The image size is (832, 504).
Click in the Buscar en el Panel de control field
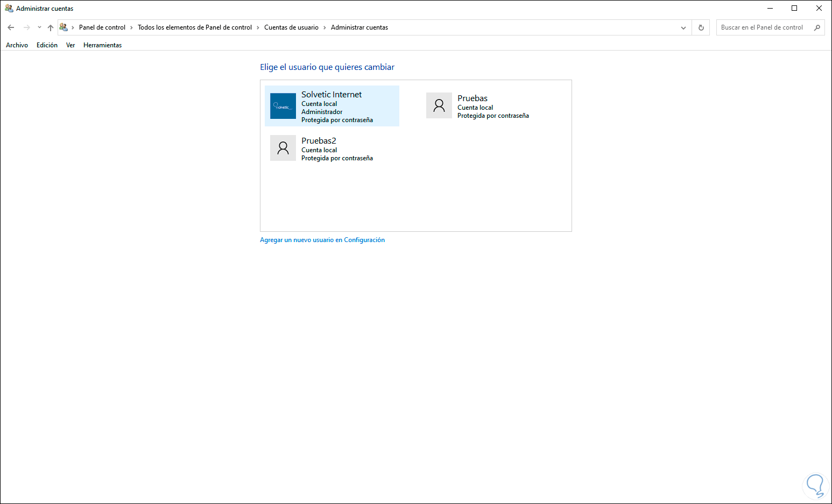(764, 27)
